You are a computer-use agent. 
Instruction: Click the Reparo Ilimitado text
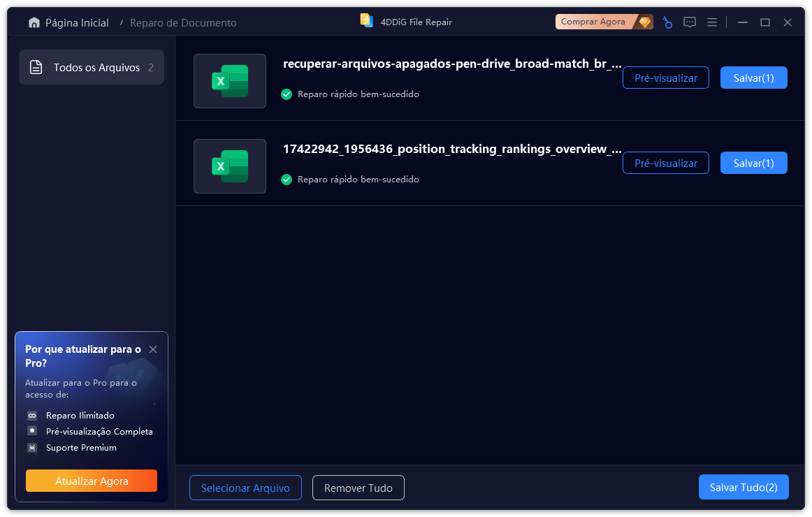[80, 416]
